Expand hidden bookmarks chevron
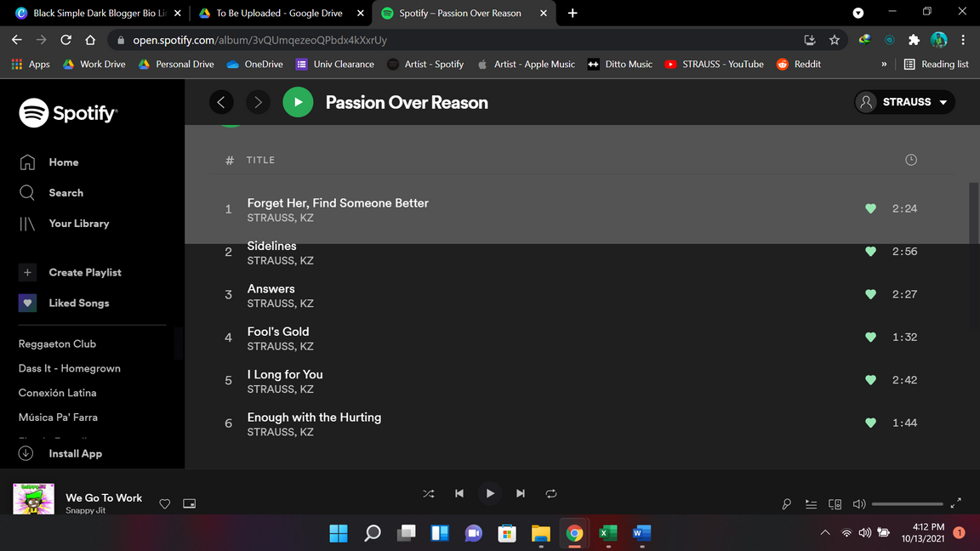This screenshot has width=980, height=551. (884, 65)
